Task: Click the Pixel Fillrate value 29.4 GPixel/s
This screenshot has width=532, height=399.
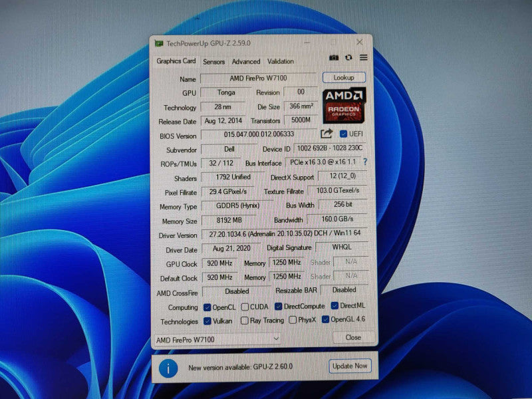Action: tap(227, 192)
